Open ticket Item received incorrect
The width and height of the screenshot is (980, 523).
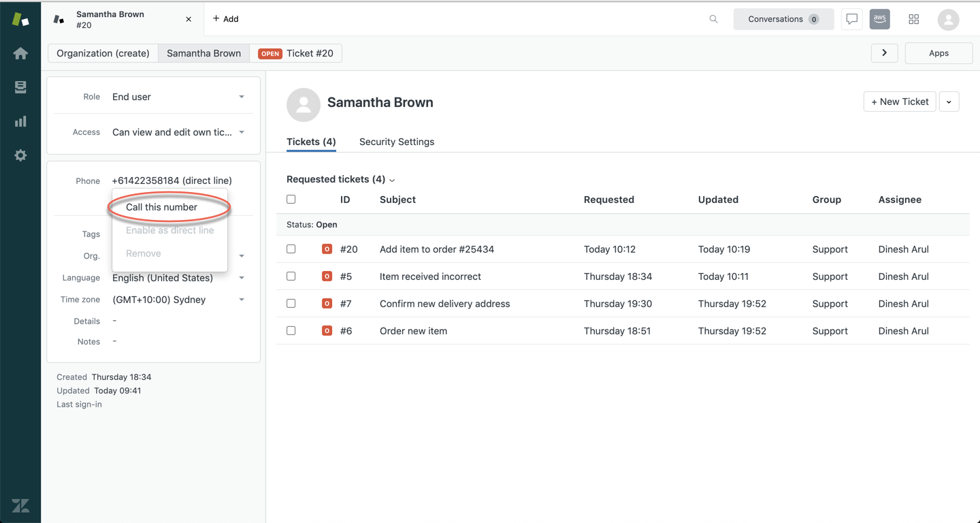coord(430,276)
